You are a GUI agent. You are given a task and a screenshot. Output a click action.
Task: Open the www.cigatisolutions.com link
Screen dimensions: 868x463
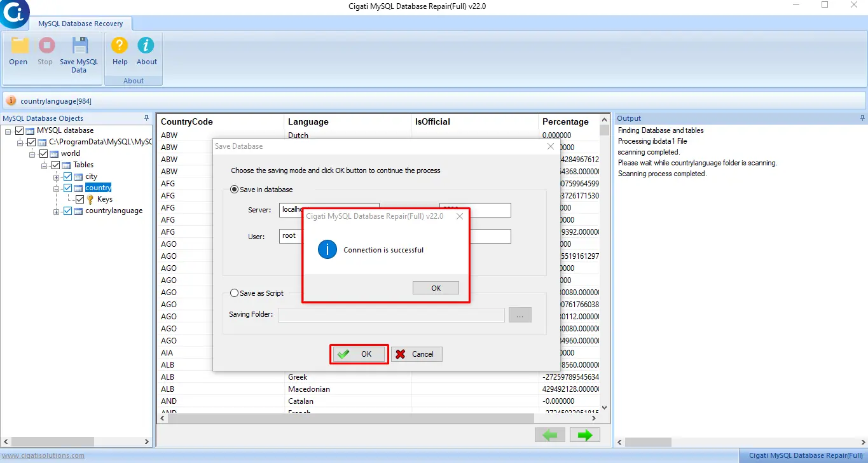pyautogui.click(x=43, y=455)
